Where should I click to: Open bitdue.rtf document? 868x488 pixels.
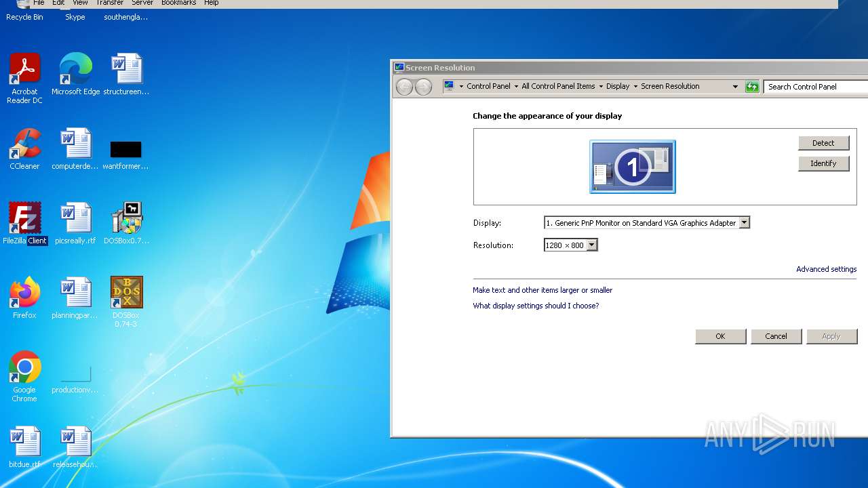pos(24,447)
